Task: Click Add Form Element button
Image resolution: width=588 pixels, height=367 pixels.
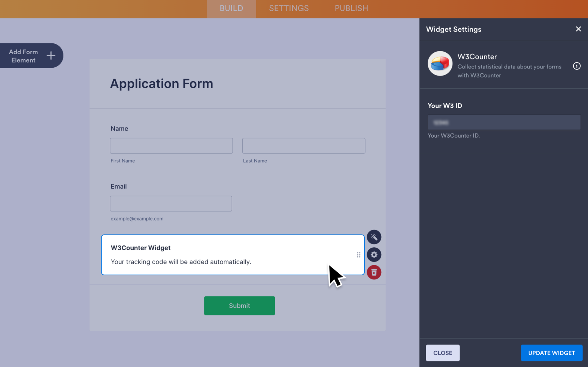Action: [x=24, y=56]
